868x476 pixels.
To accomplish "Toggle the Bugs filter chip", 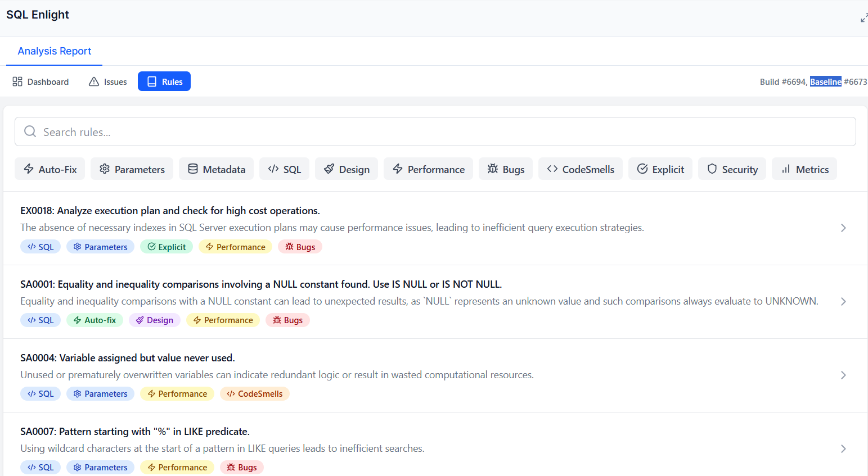I will [x=506, y=169].
